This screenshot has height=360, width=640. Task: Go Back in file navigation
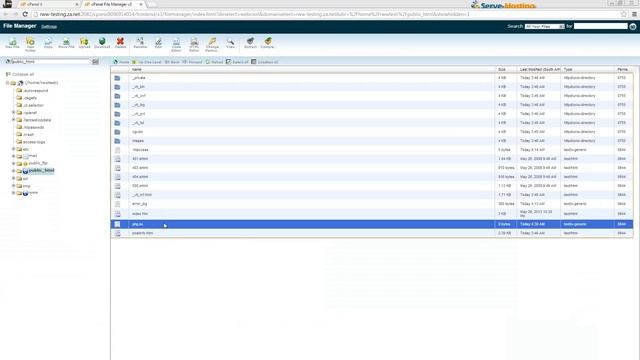tap(172, 62)
